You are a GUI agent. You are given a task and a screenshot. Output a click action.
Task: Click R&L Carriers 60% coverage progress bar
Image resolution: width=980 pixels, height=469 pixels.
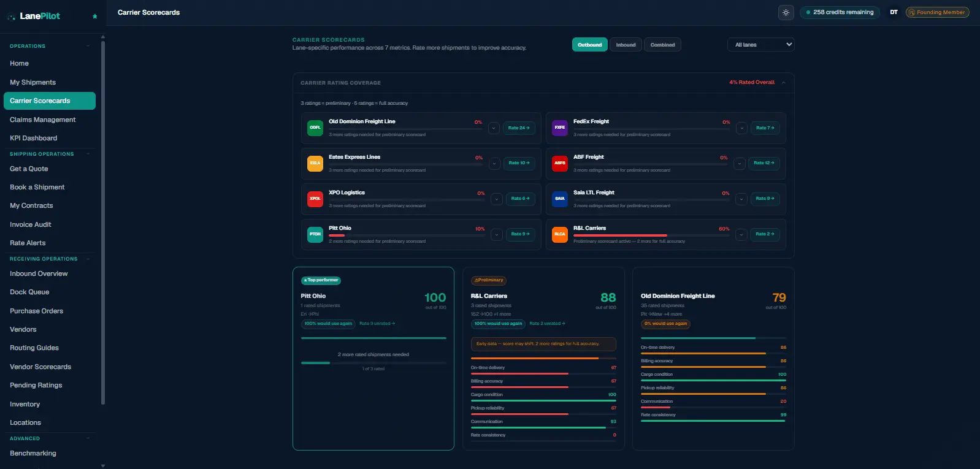(651, 235)
